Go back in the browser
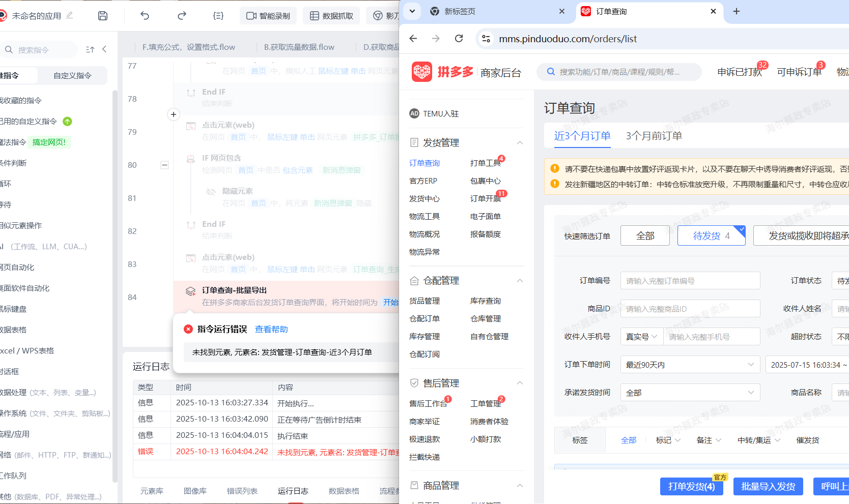849x504 pixels. [x=413, y=39]
